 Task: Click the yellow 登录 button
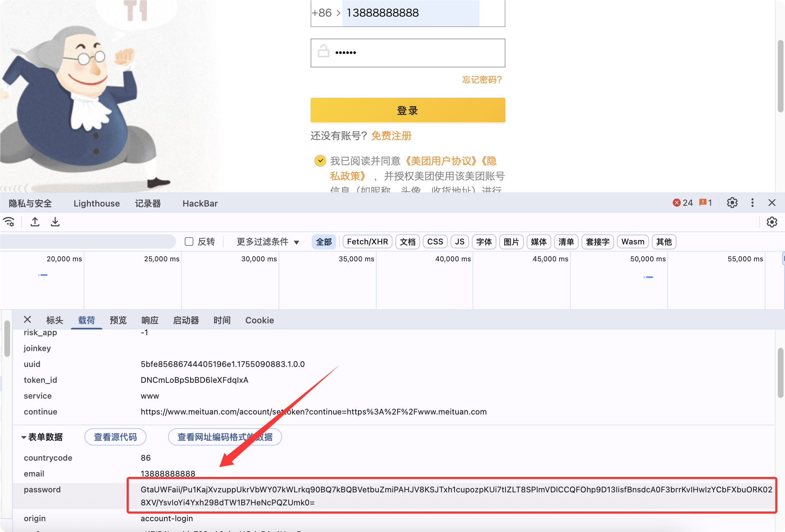(408, 110)
